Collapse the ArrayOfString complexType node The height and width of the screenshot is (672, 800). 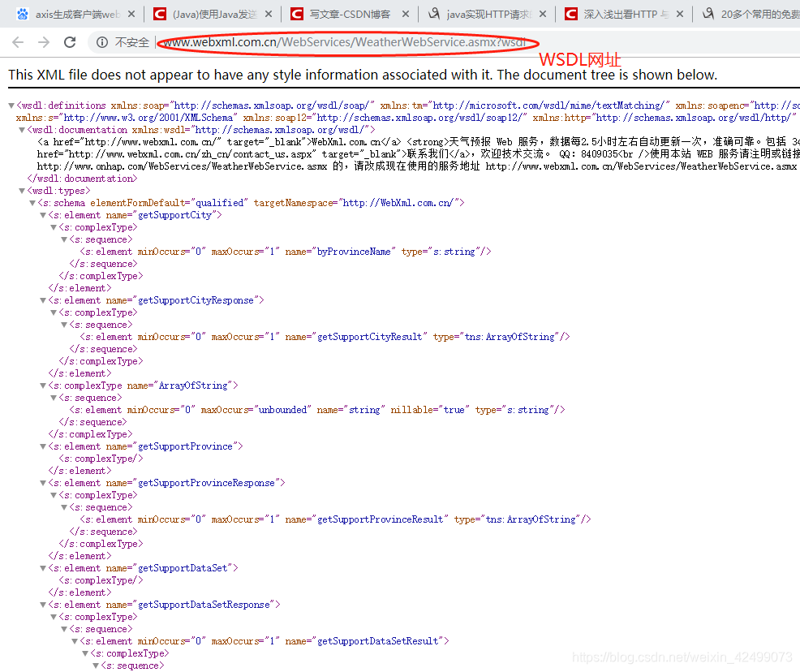[x=43, y=386]
